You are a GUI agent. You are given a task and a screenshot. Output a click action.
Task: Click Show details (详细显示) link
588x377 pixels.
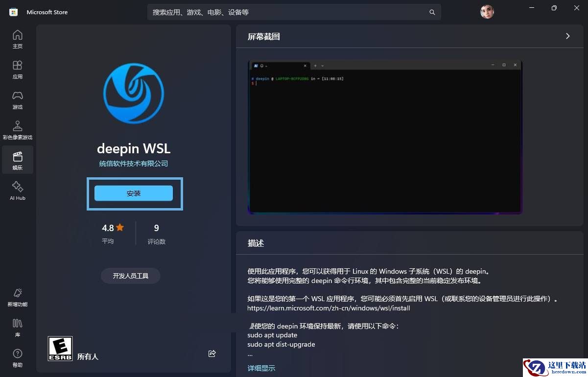pyautogui.click(x=261, y=368)
